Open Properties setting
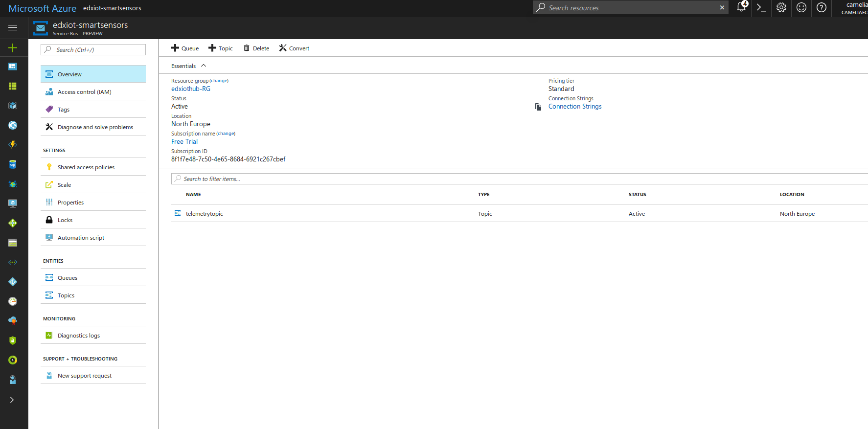Viewport: 868px width, 429px height. click(x=93, y=202)
